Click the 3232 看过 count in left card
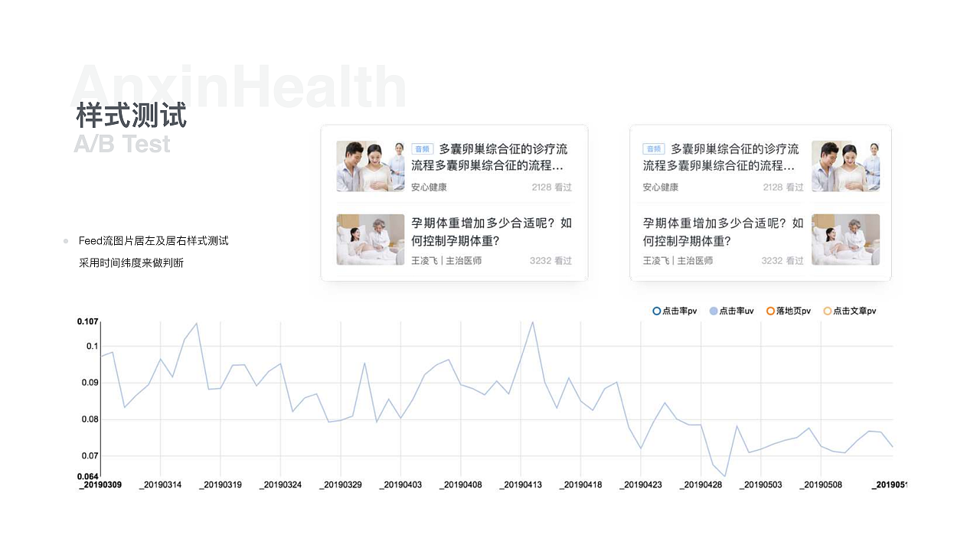Viewport: 980px width, 551px height. point(551,260)
